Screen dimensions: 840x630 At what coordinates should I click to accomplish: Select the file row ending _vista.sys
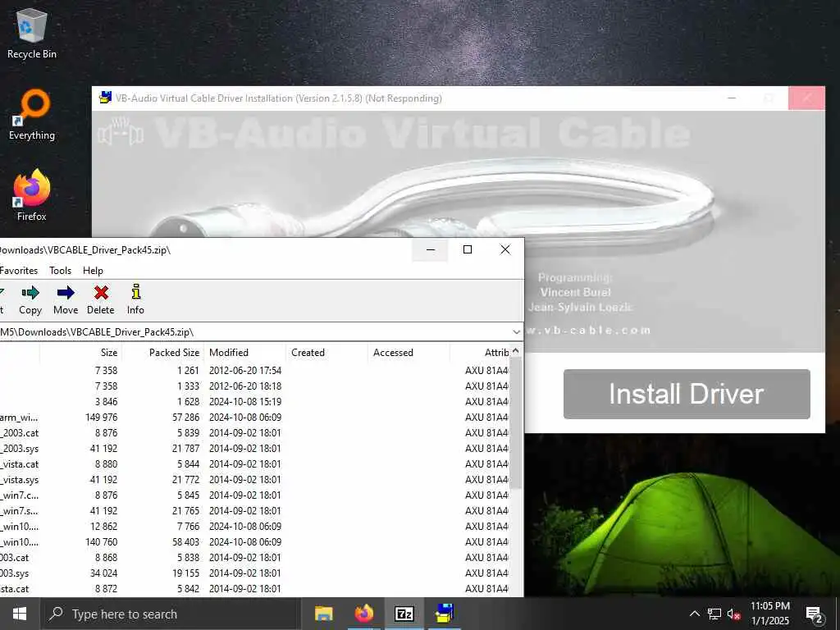[x=254, y=479]
